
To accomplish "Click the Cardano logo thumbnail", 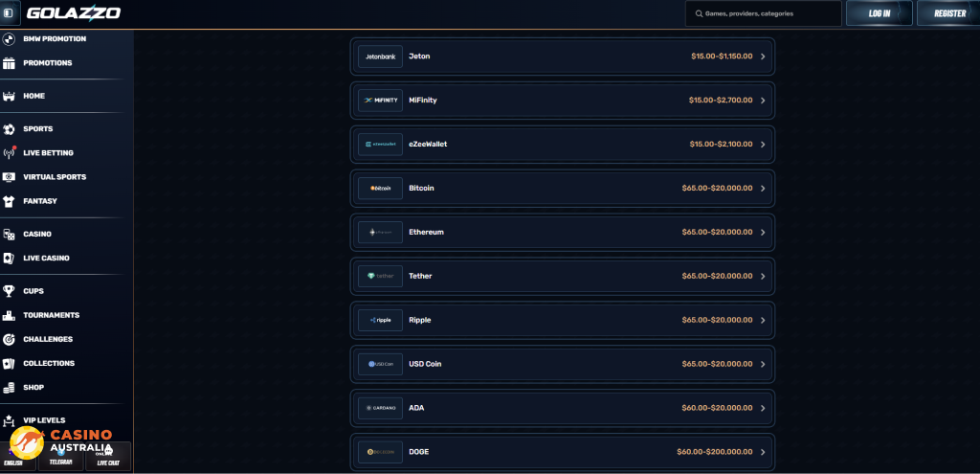I will pos(380,408).
